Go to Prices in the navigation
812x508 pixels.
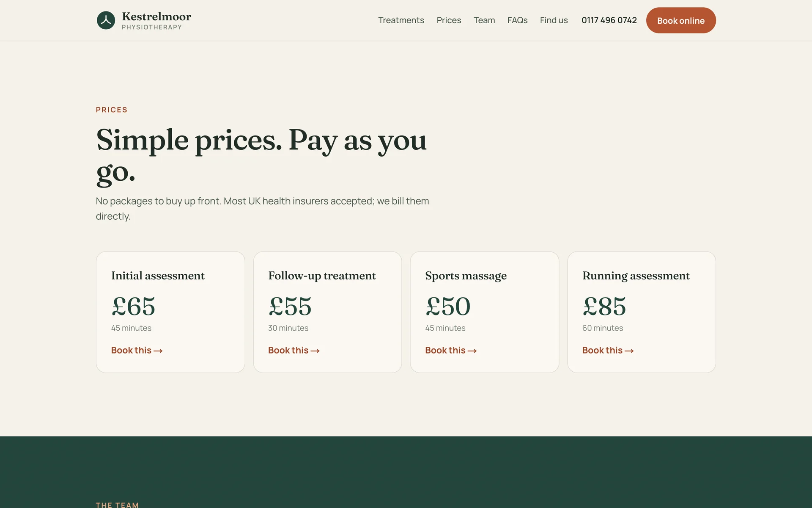click(x=449, y=20)
